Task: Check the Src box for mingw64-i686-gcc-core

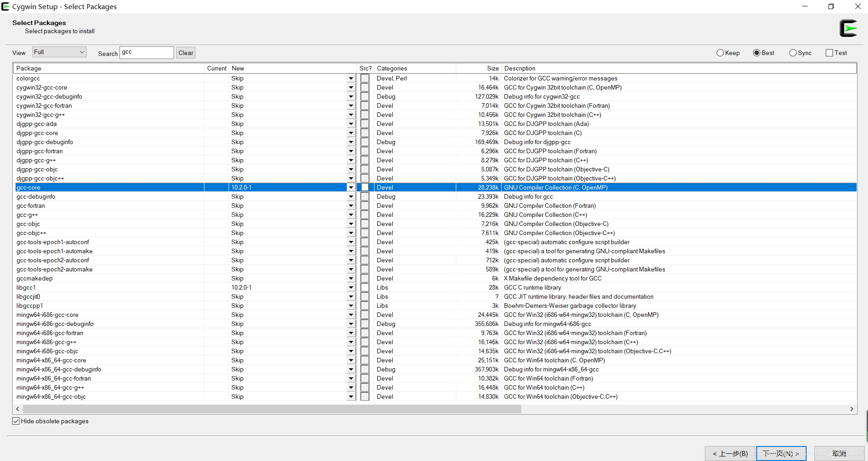Action: point(365,315)
